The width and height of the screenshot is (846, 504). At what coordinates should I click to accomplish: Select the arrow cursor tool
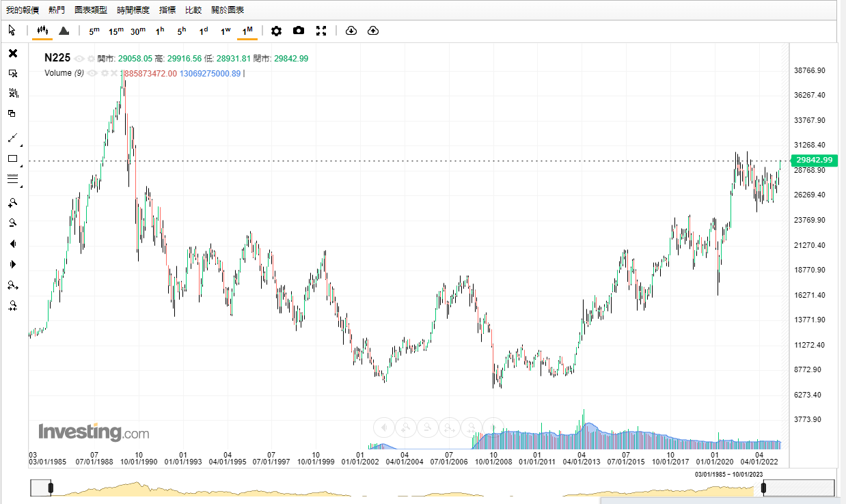[12, 30]
